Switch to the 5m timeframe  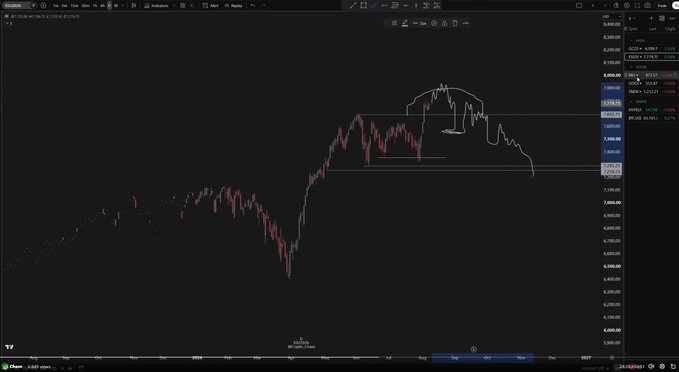[x=64, y=6]
